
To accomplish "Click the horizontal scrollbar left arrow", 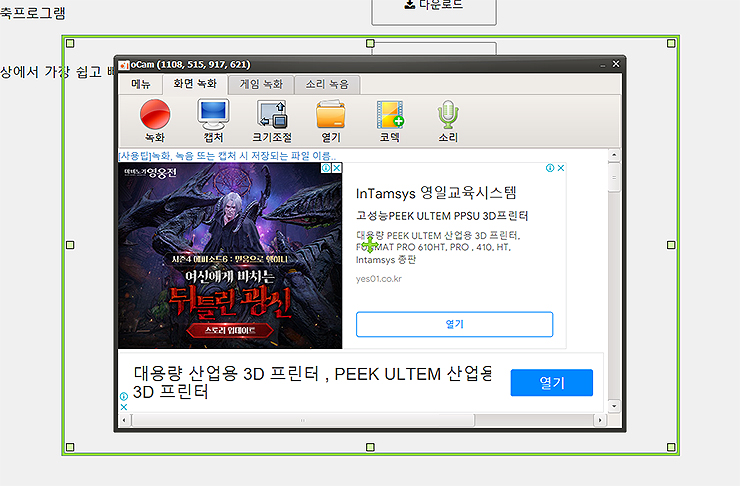I will (124, 420).
